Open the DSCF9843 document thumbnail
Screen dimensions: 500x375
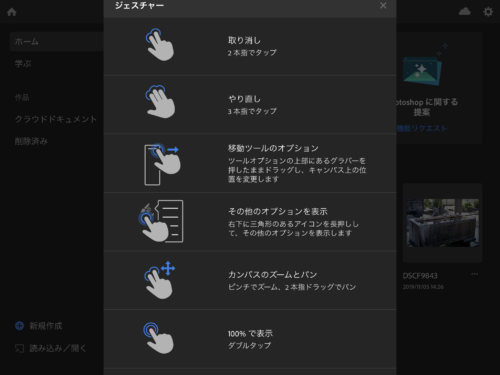click(x=443, y=223)
